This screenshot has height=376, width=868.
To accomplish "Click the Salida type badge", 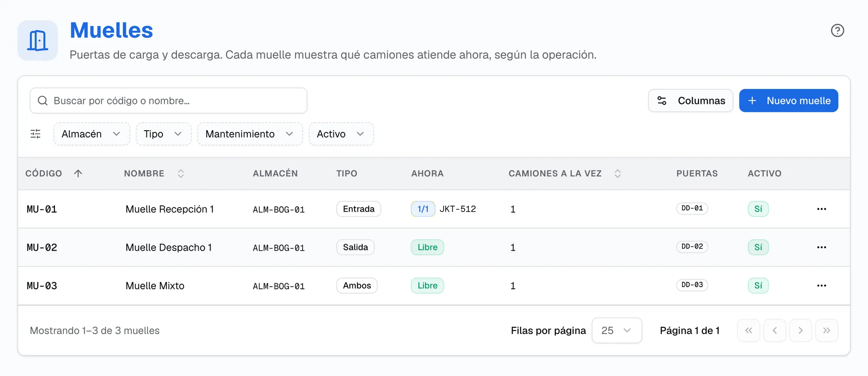I will coord(355,247).
